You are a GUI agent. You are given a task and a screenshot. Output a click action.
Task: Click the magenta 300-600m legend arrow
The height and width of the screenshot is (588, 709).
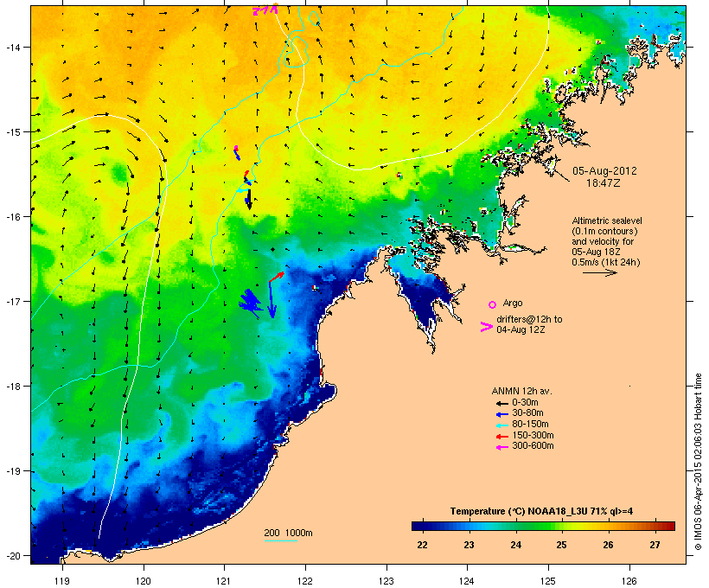501,447
